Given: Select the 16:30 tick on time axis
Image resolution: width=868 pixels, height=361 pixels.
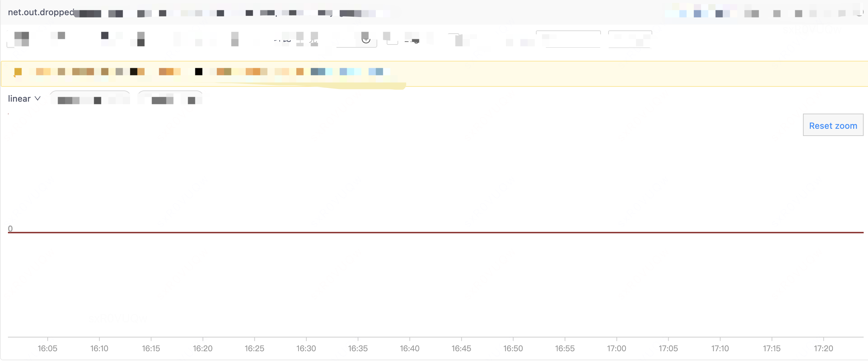Looking at the screenshot, I should (x=306, y=348).
